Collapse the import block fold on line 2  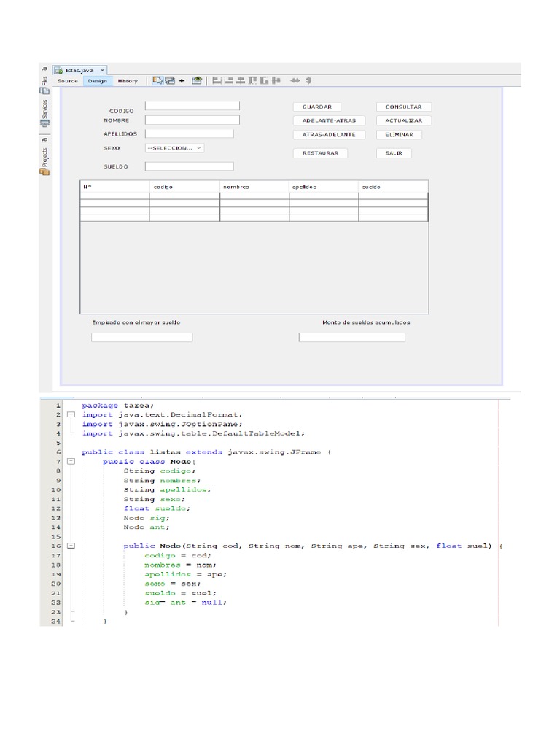(x=71, y=414)
